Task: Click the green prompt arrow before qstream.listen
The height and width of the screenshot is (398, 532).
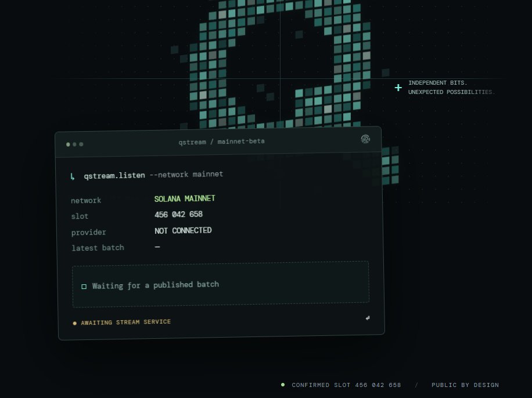Action: tap(72, 176)
